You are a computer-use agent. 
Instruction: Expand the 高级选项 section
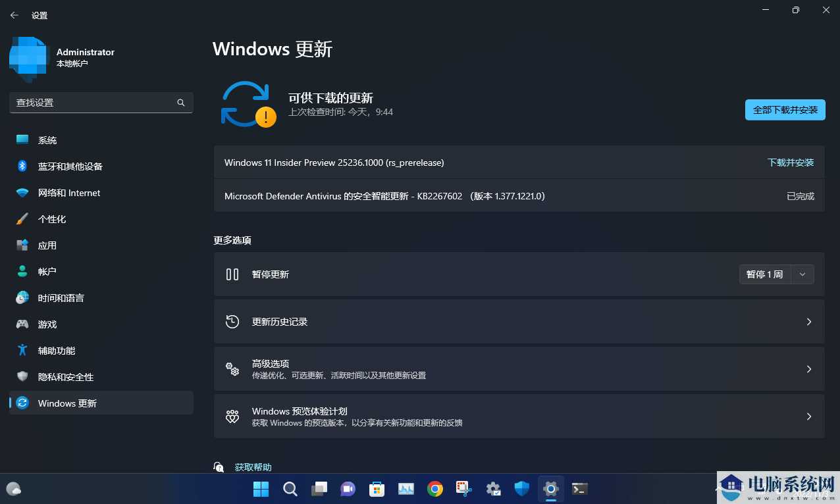[519, 368]
